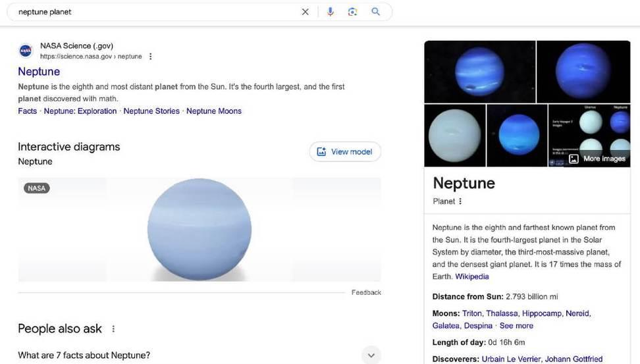Open the Nereid moon link
This screenshot has height=364, width=640.
tap(577, 313)
